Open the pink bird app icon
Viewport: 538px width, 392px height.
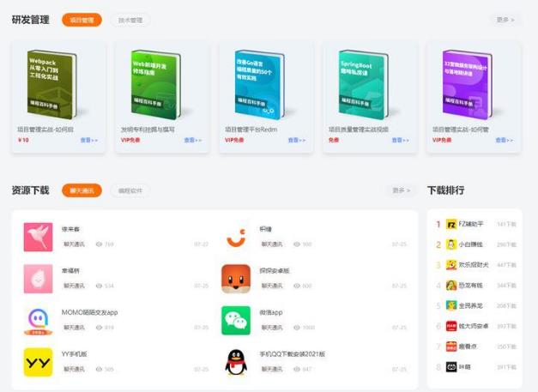(x=37, y=237)
